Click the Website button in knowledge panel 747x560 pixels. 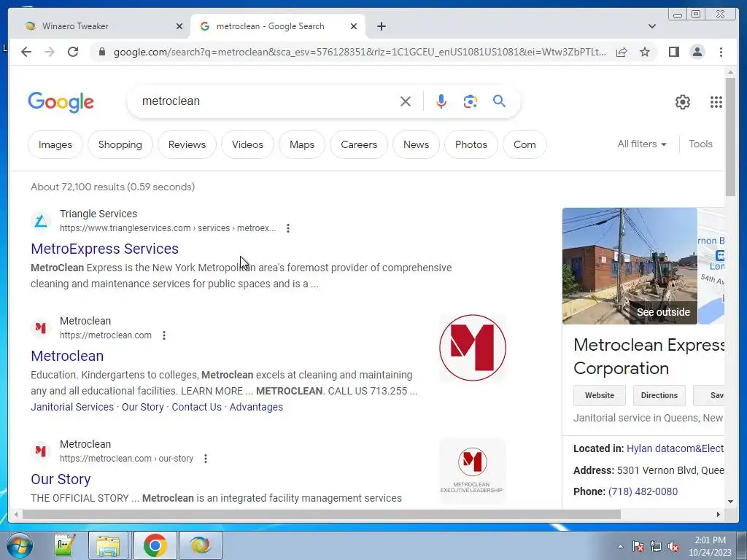click(600, 395)
